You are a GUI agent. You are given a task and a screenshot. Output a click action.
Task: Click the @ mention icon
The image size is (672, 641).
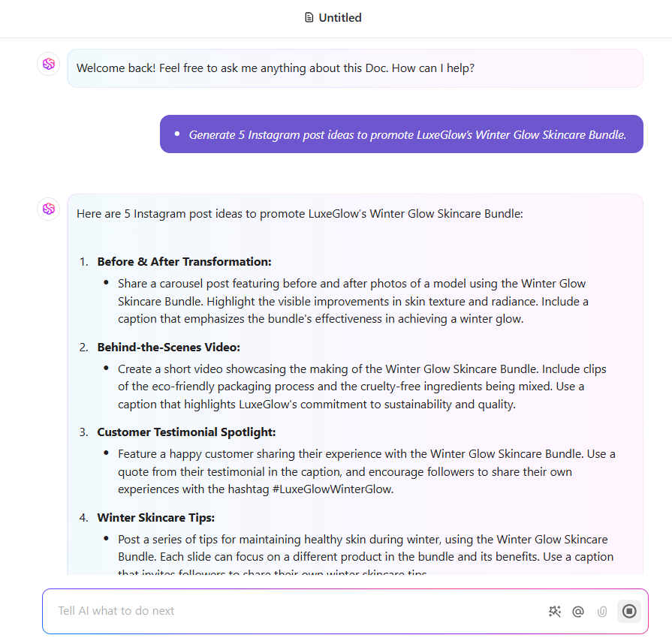[x=578, y=611]
